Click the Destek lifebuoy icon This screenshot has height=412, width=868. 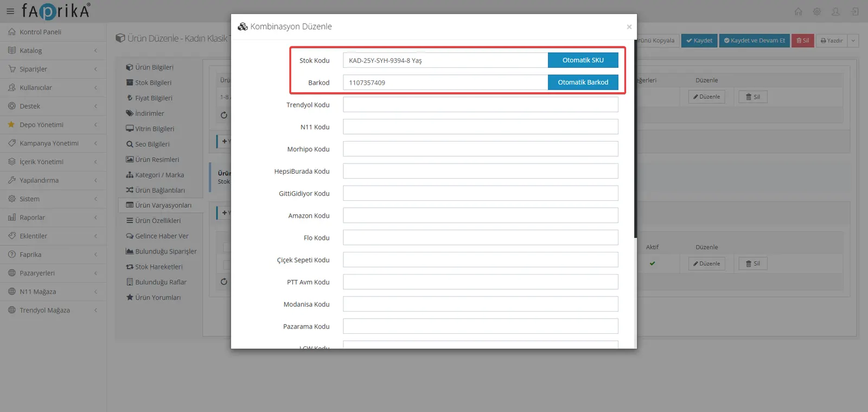[12, 106]
